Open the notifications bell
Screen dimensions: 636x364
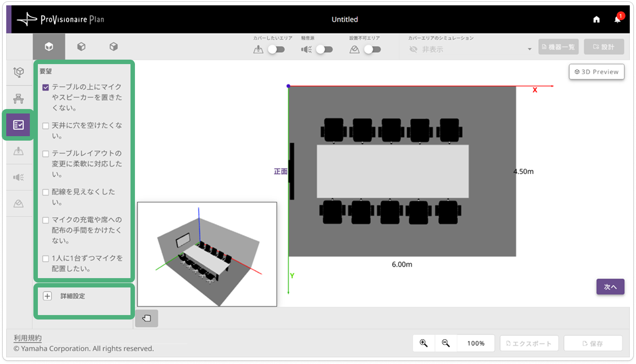(x=617, y=19)
